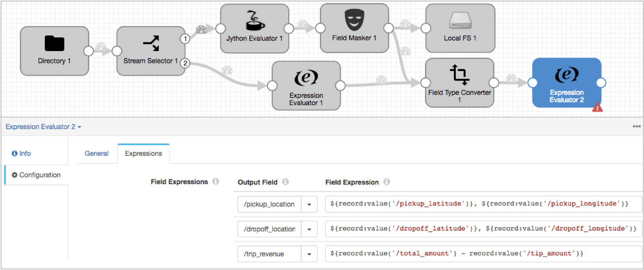Open the Configuration side panel

click(36, 175)
